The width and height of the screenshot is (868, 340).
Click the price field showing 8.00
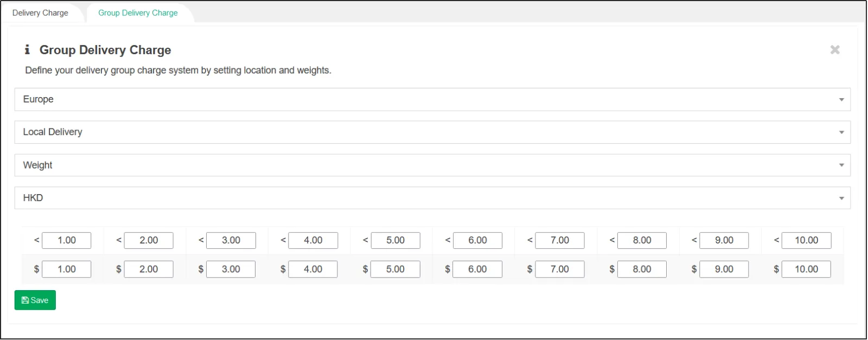pos(642,269)
